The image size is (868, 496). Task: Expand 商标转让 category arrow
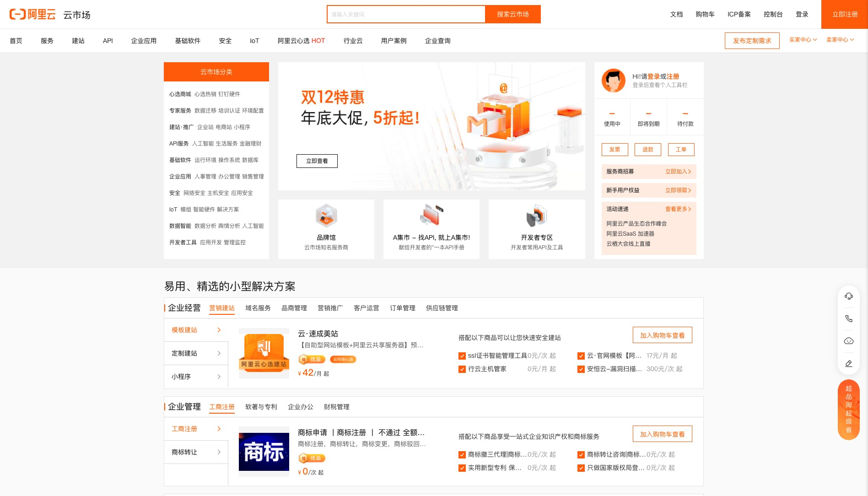pyautogui.click(x=219, y=452)
